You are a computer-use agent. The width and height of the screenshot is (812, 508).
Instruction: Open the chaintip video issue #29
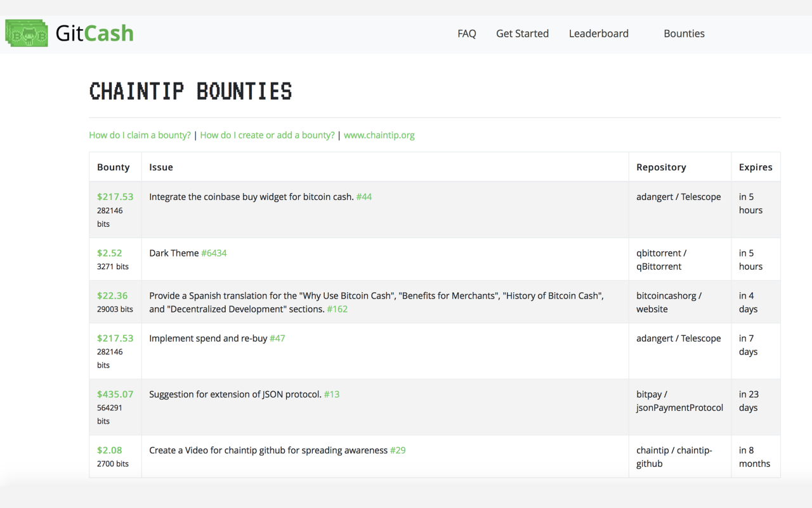click(397, 450)
